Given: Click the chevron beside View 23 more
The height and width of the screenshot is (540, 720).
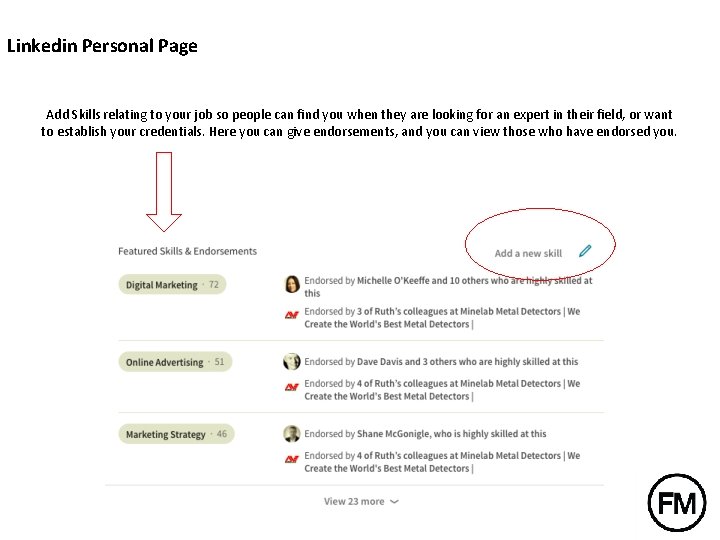Looking at the screenshot, I should [394, 502].
